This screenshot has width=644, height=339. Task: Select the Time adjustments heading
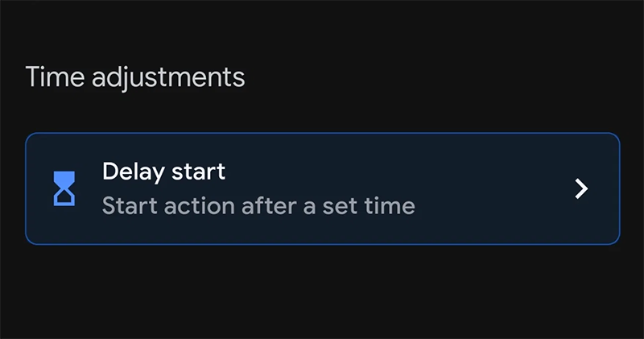coord(135,76)
